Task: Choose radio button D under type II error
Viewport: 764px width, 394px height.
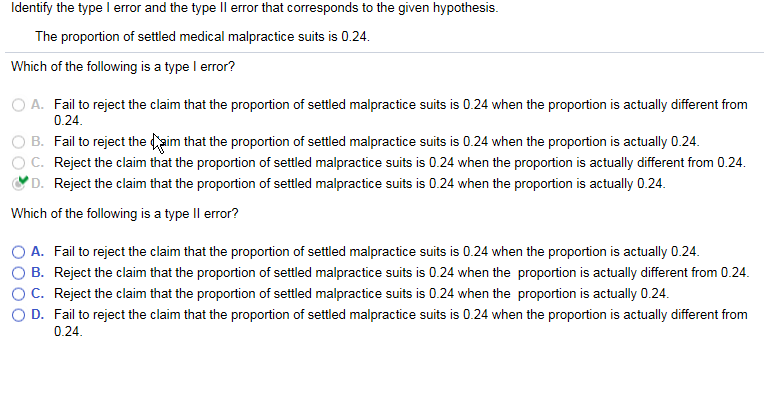Action: pos(19,315)
